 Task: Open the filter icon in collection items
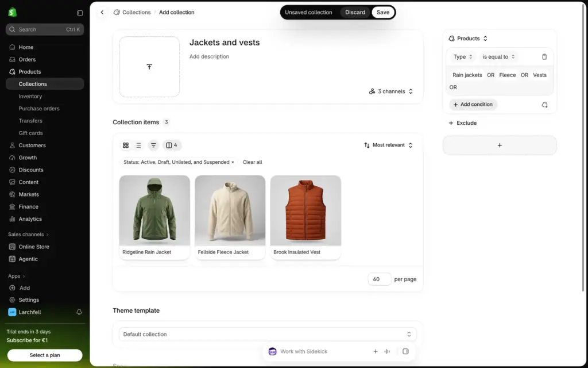click(153, 145)
